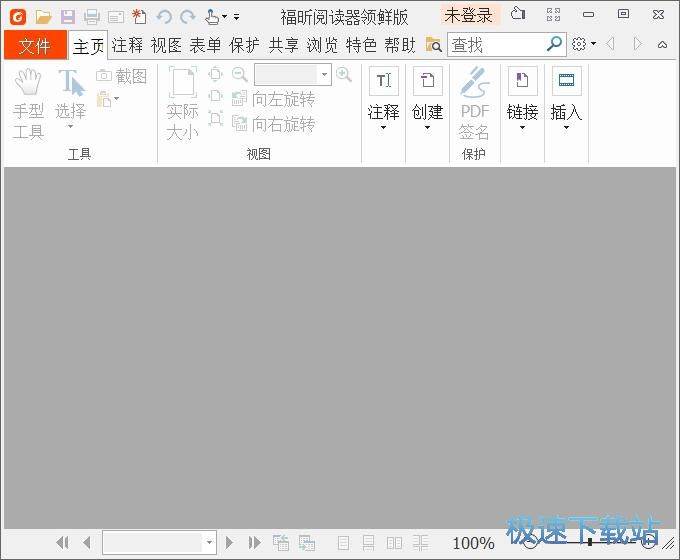Switch to the 表单 tab
Screen dimensions: 680x560
(x=206, y=45)
